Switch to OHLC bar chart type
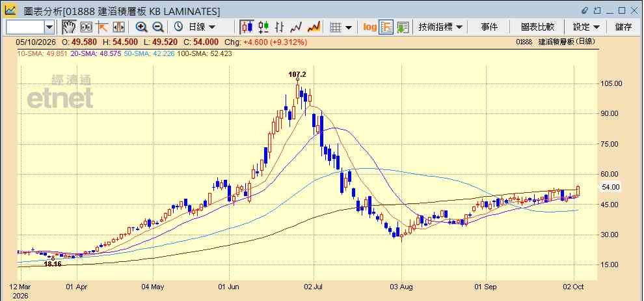644x301 pixels. tap(280, 27)
